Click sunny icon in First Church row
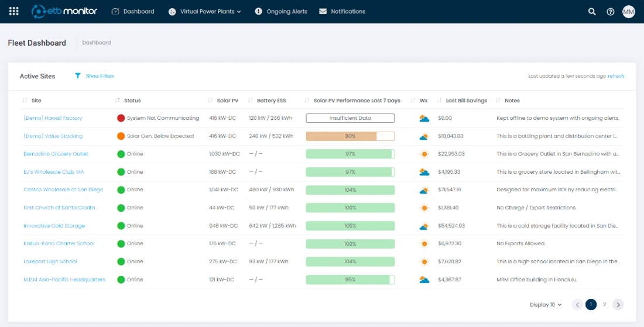Viewport: 644px width, 327px height. pos(424,208)
